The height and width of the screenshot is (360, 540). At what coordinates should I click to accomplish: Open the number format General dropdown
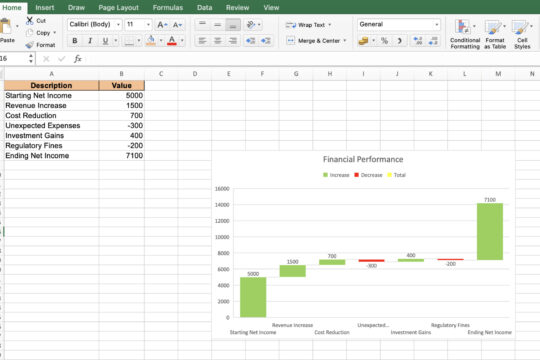click(436, 24)
